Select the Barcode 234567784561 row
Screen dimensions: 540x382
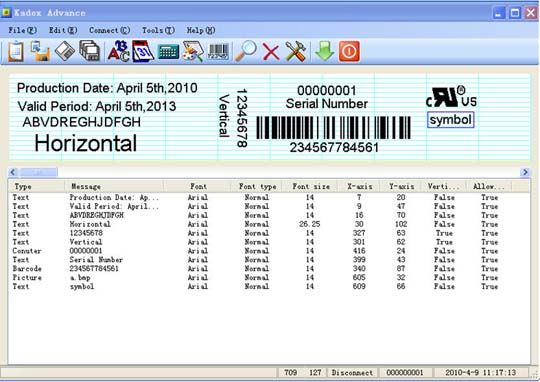269,269
